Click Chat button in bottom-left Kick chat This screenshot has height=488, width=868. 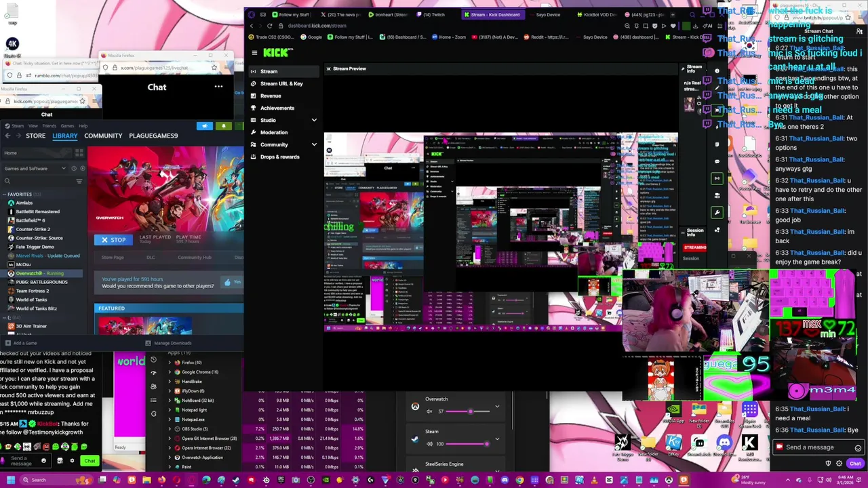[90, 461]
